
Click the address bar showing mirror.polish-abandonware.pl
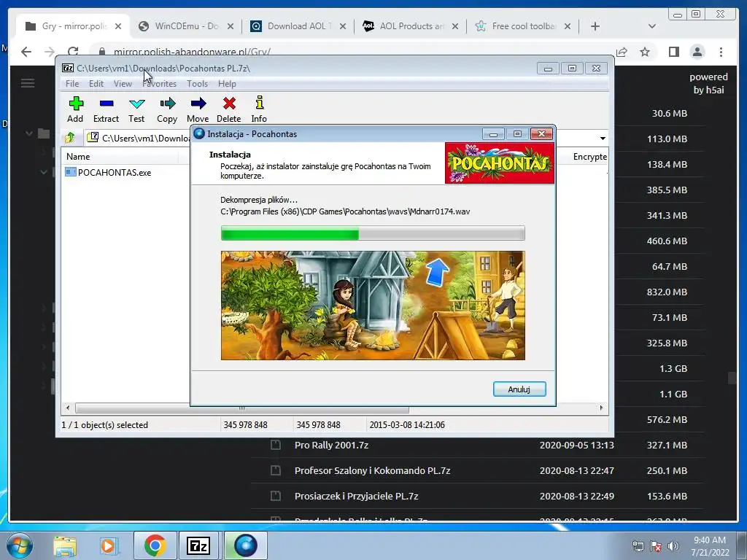coord(192,52)
